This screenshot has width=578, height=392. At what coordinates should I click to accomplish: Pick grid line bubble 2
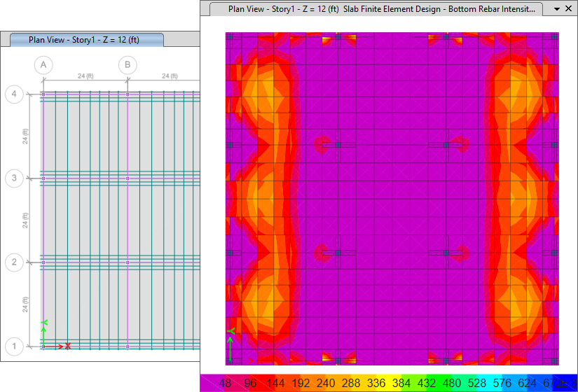tap(14, 262)
